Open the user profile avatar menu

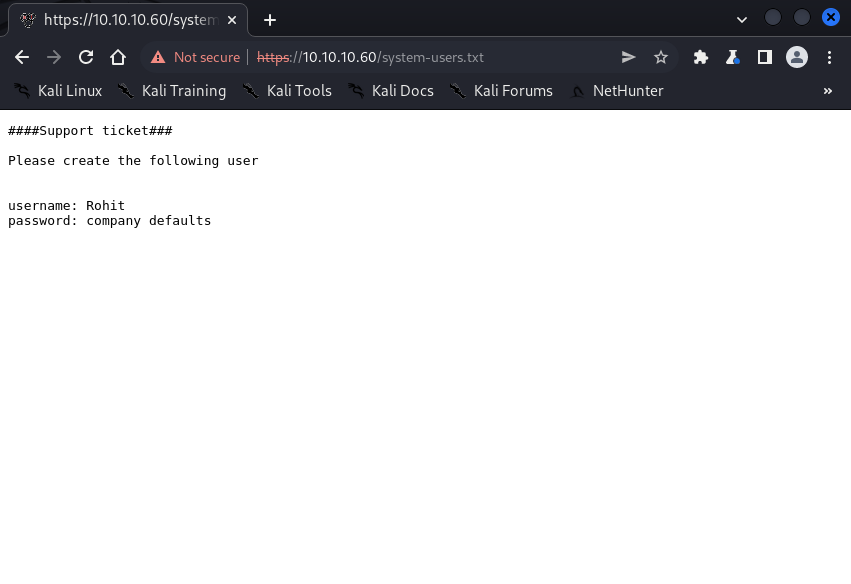tap(796, 57)
